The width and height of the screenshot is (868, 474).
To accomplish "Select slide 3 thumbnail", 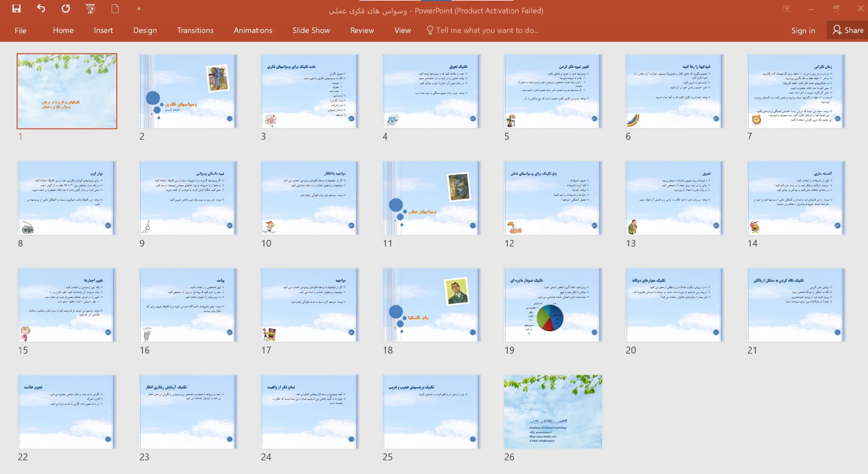I will click(x=310, y=91).
